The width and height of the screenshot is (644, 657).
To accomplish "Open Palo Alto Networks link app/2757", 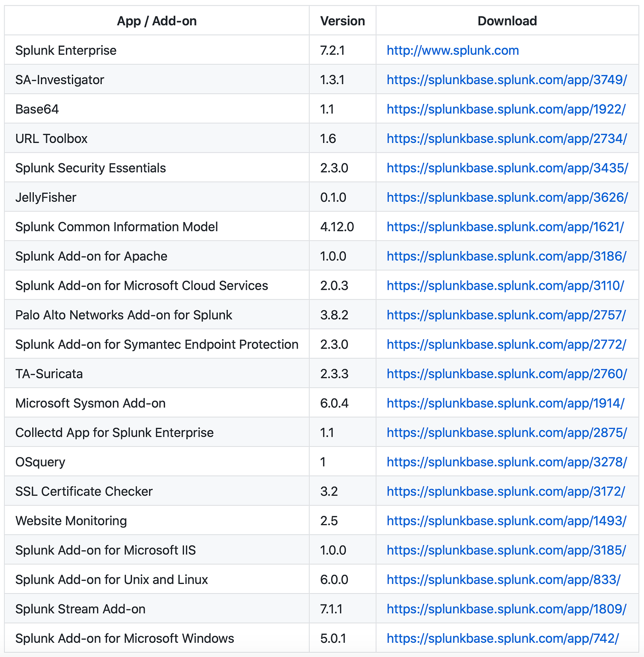I will pos(506,315).
